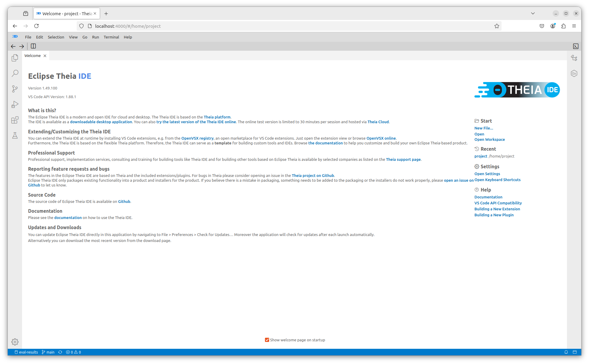
Task: Open the right sidebar hex memory icon
Action: click(574, 73)
